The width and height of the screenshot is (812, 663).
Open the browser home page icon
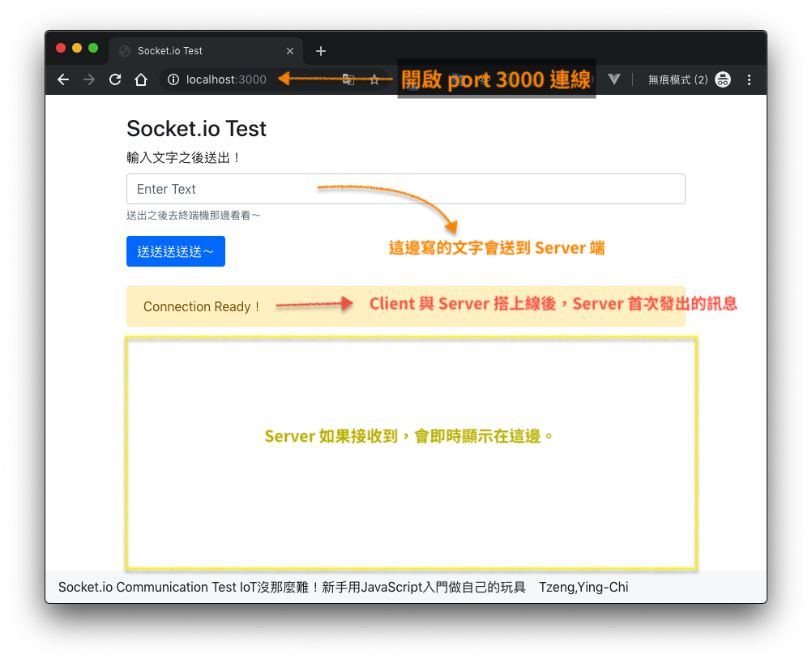coord(141,79)
